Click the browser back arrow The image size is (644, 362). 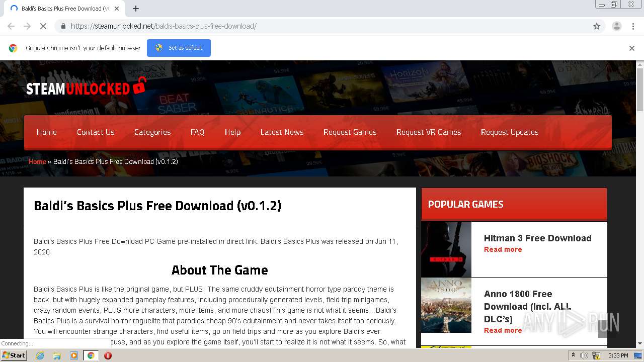click(x=11, y=26)
